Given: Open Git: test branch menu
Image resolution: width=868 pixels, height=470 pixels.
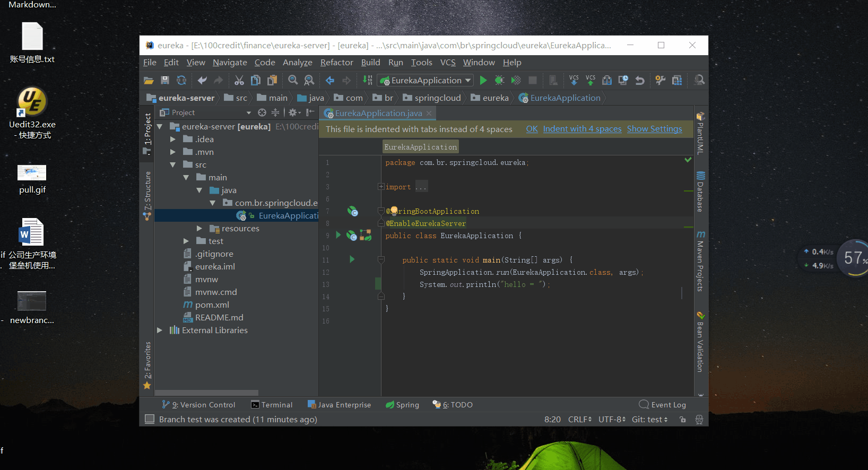Looking at the screenshot, I should pyautogui.click(x=650, y=419).
